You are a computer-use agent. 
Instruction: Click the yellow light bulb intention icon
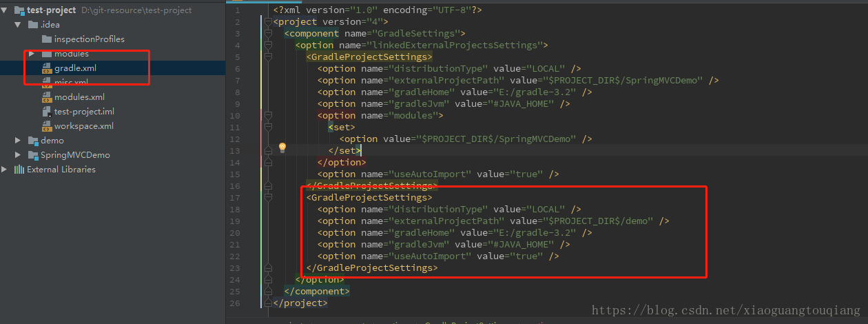pyautogui.click(x=282, y=148)
